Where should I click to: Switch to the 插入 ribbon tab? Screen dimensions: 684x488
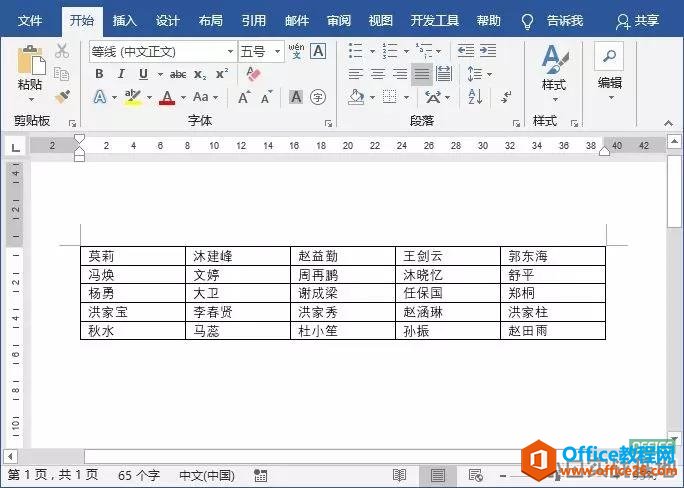(x=124, y=20)
